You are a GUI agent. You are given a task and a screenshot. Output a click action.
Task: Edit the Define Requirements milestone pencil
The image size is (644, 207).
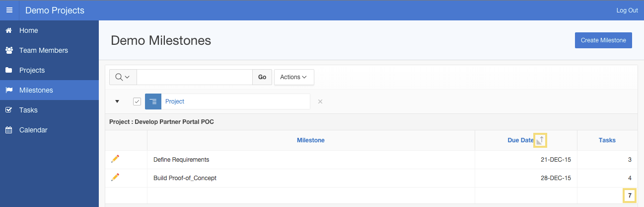click(x=115, y=159)
